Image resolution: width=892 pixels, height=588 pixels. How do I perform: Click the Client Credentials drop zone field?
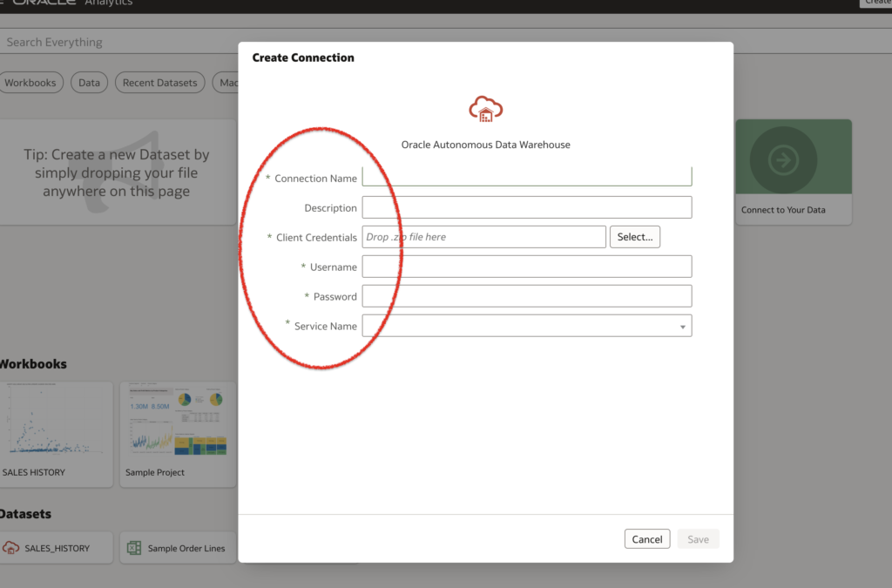(484, 237)
